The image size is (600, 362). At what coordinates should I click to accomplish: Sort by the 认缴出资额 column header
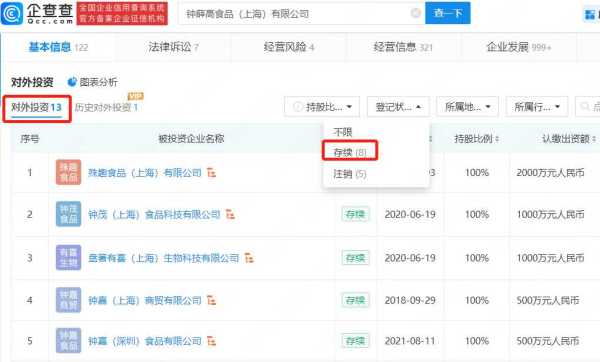[569, 139]
